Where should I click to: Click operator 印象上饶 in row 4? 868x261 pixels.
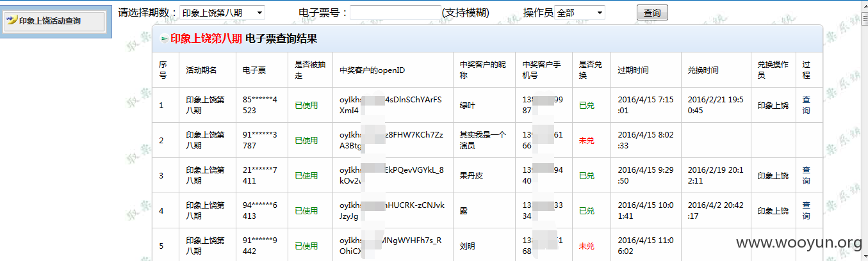[773, 210]
